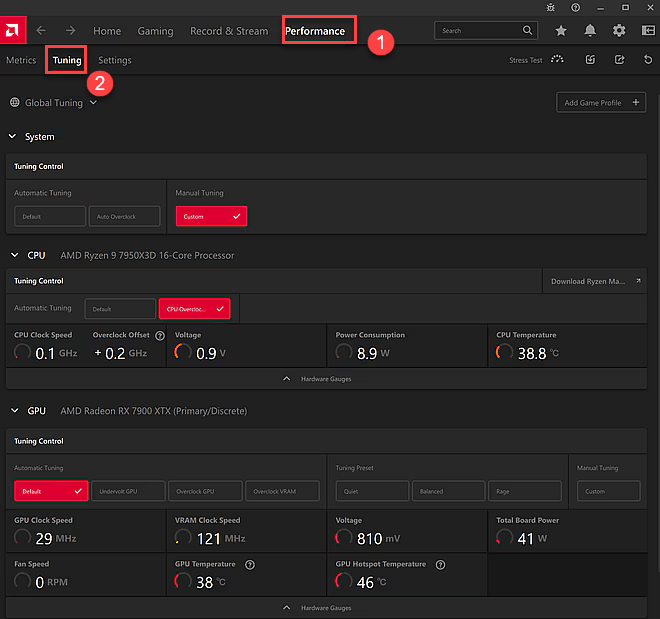This screenshot has width=660, height=619.
Task: Select Undervolt GPU automatic tuning option
Action: point(129,491)
